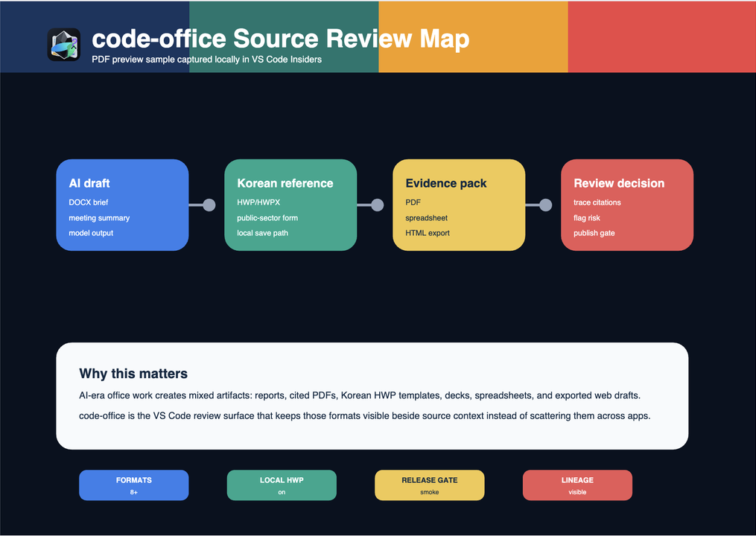Click 'model output' text

91,233
